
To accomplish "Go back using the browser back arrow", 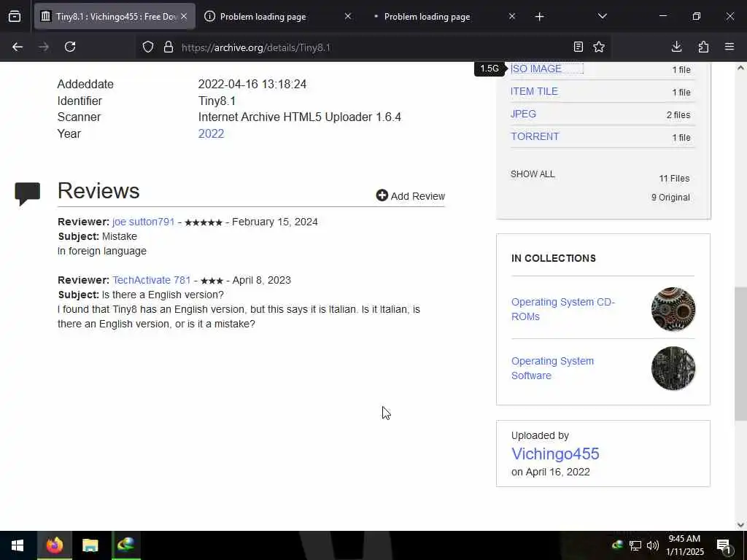I will click(18, 47).
